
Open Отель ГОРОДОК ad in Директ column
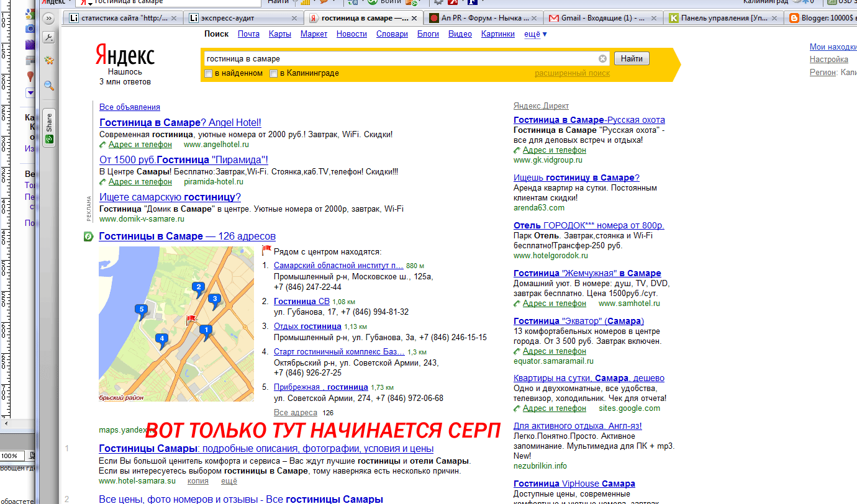coord(589,225)
